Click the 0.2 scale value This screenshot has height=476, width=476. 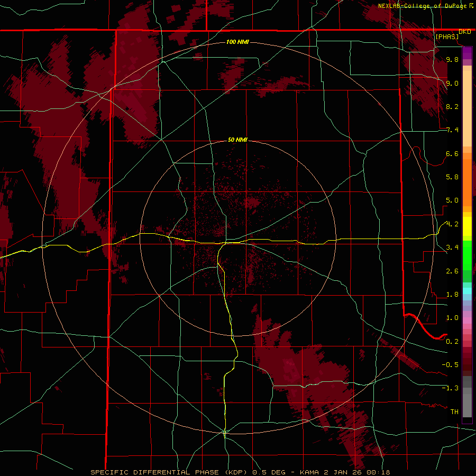click(x=452, y=341)
